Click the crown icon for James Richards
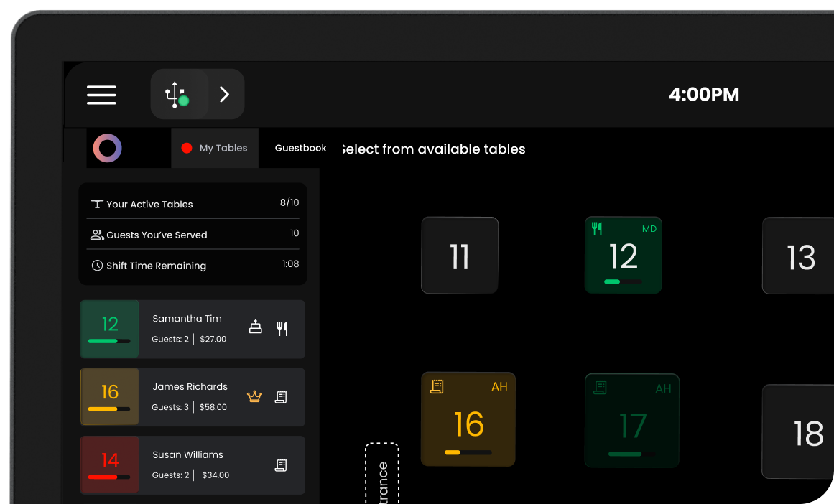 (x=254, y=396)
